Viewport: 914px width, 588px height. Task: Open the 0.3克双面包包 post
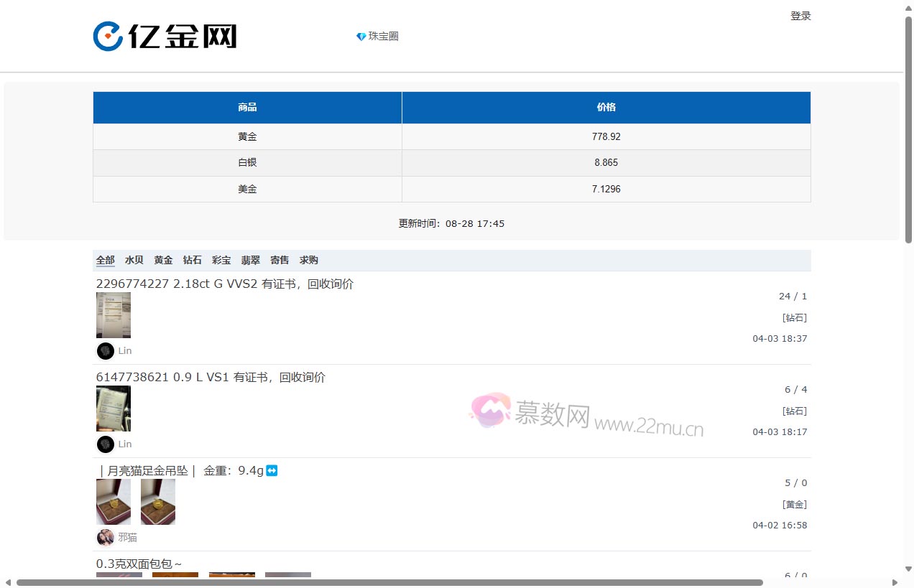139,564
